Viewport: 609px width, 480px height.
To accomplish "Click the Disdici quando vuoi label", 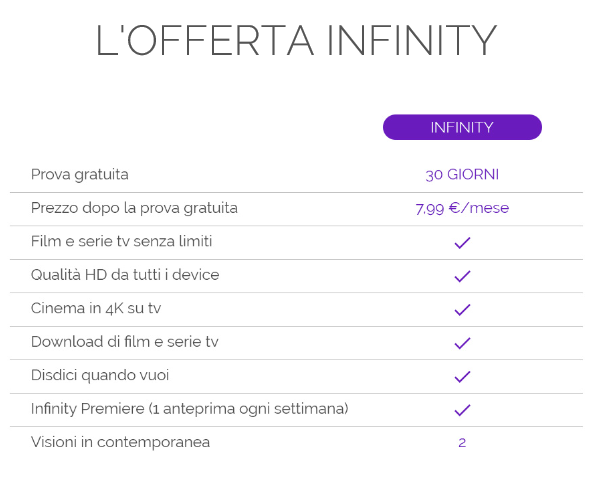I will tap(100, 375).
